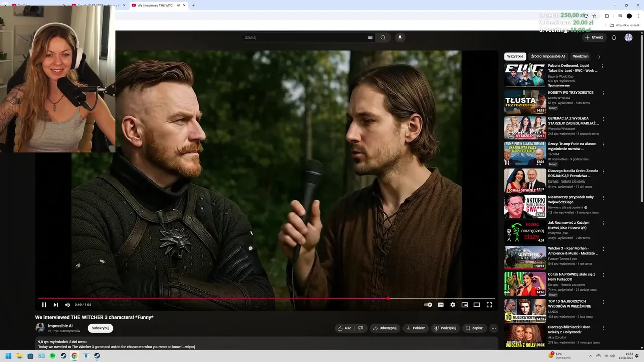Open options for Szczyt Trump-Putin video
Screen dimensions: 644x362
(602, 145)
